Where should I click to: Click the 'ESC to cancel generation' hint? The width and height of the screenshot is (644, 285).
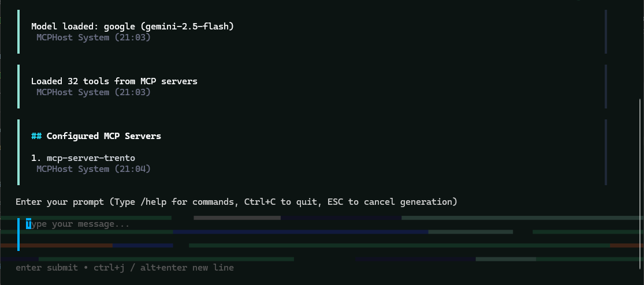(x=390, y=202)
